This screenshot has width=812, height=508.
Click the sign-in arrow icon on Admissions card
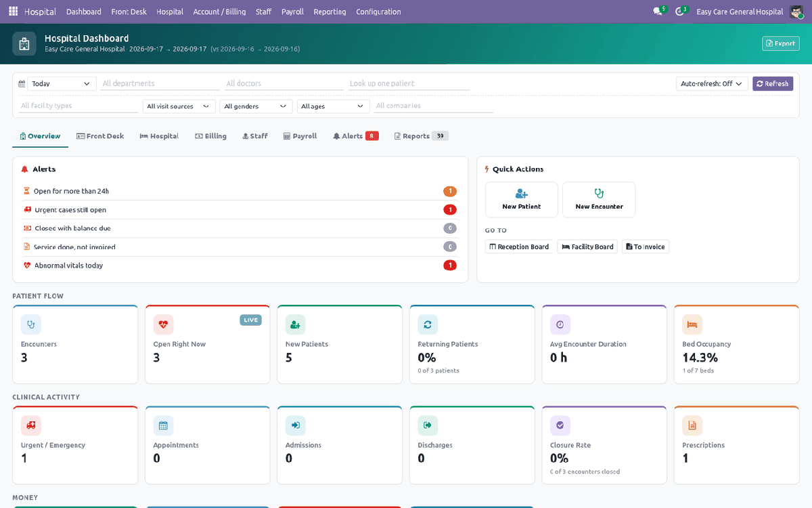(295, 425)
